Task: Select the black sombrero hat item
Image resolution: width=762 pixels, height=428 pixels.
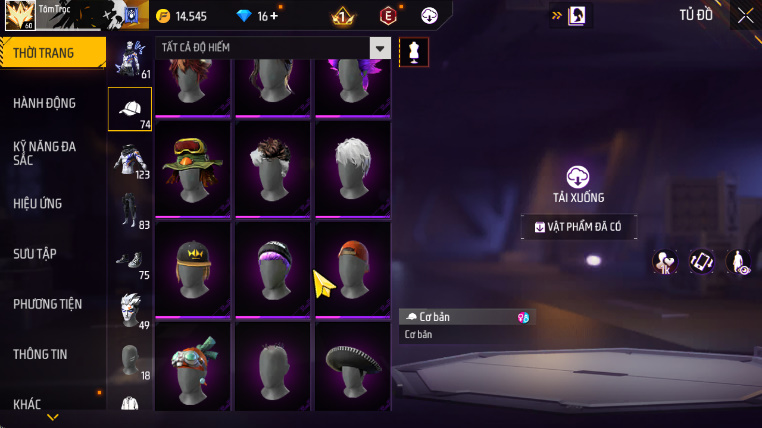Action: 353,369
